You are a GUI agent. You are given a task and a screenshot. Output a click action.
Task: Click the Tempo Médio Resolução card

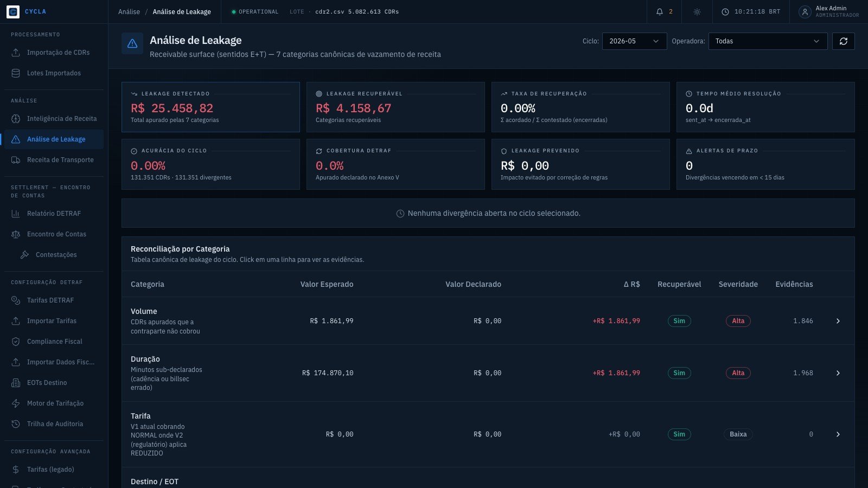(x=765, y=107)
